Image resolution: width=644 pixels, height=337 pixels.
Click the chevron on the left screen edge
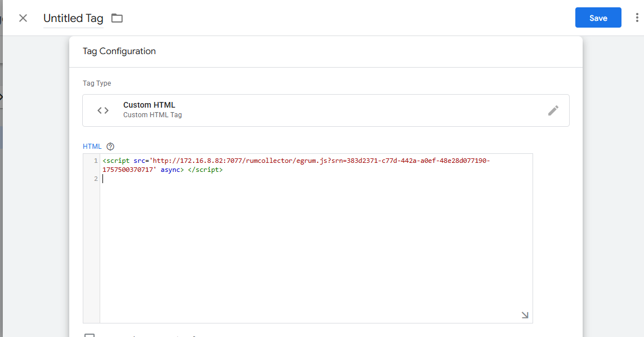(2, 96)
